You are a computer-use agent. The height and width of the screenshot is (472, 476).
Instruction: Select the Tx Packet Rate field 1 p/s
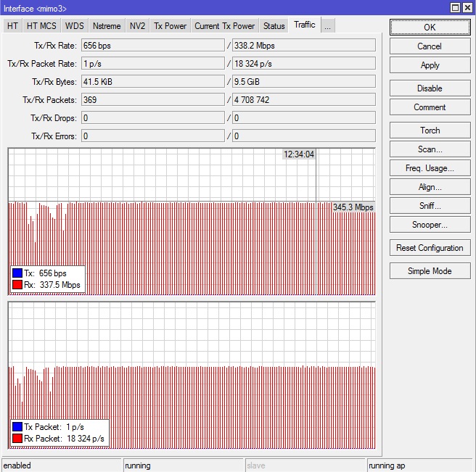pyautogui.click(x=153, y=64)
